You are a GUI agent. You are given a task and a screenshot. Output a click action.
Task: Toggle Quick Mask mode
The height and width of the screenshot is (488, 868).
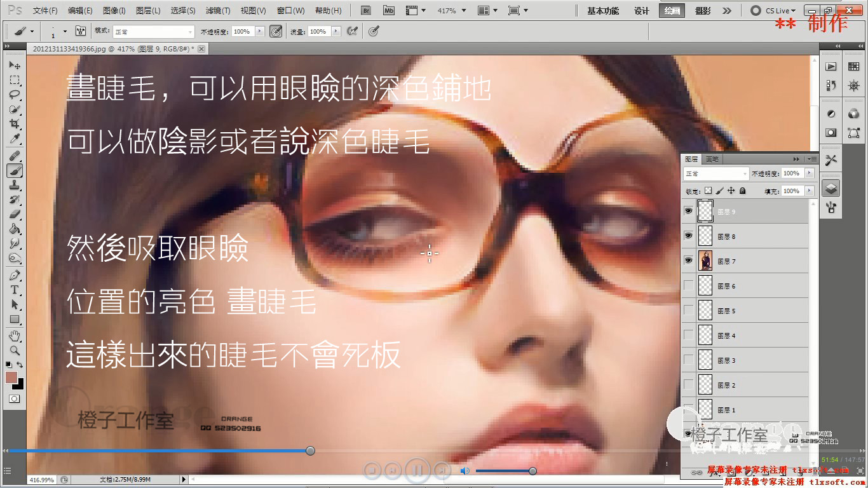pos(15,398)
